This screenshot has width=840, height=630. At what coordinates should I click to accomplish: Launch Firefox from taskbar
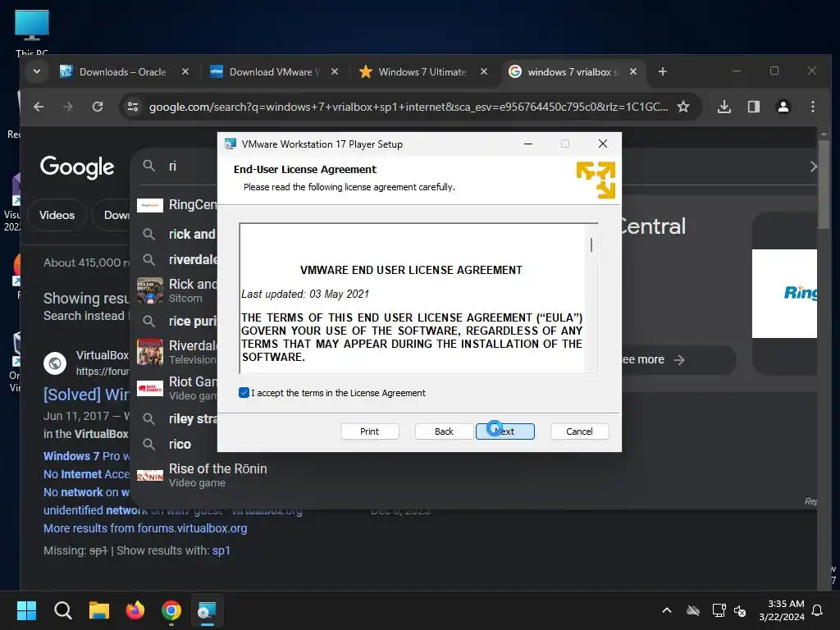[135, 610]
